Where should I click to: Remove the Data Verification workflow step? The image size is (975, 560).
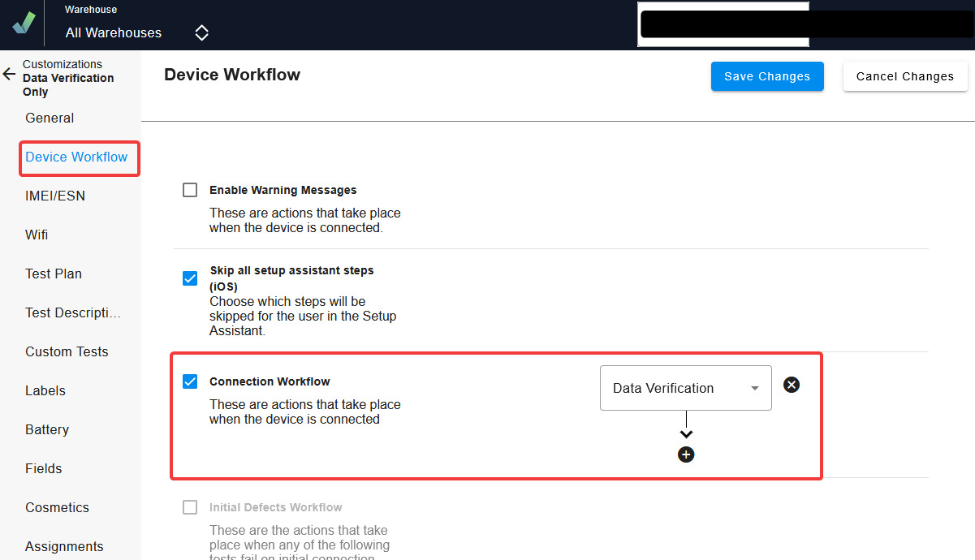(x=792, y=385)
